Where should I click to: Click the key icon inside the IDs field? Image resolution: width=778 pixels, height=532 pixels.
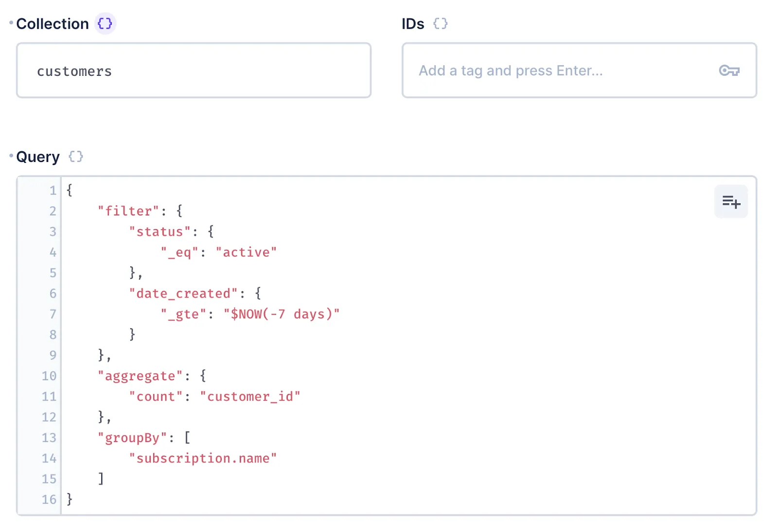pyautogui.click(x=729, y=71)
